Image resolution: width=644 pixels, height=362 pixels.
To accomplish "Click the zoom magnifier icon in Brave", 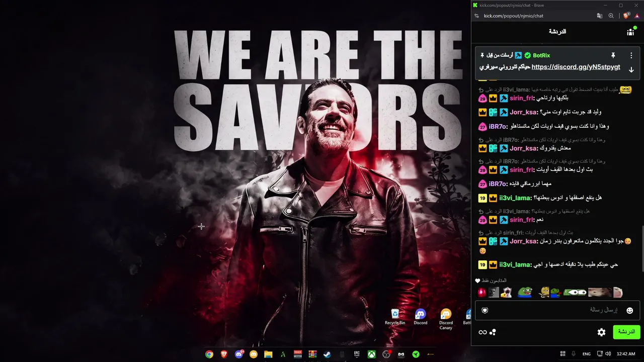I will point(611,16).
